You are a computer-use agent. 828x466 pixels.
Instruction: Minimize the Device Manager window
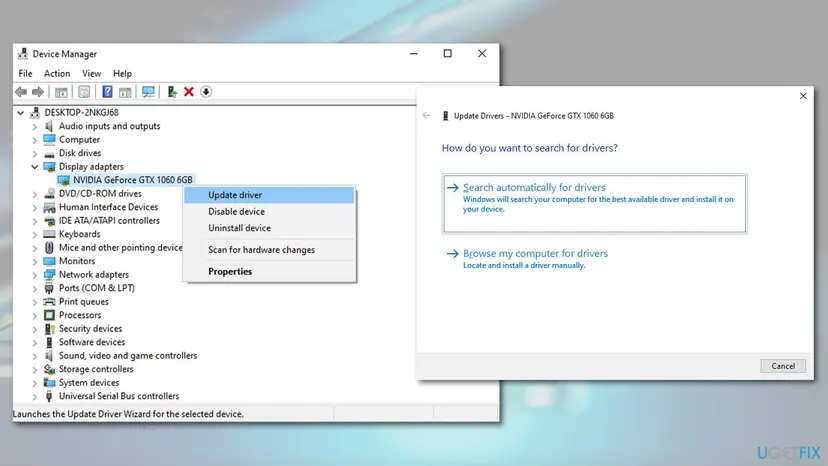click(414, 53)
